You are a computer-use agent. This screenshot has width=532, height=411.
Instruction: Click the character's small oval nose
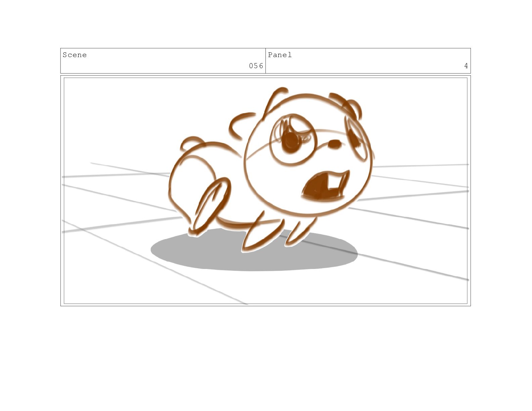pyautogui.click(x=334, y=144)
